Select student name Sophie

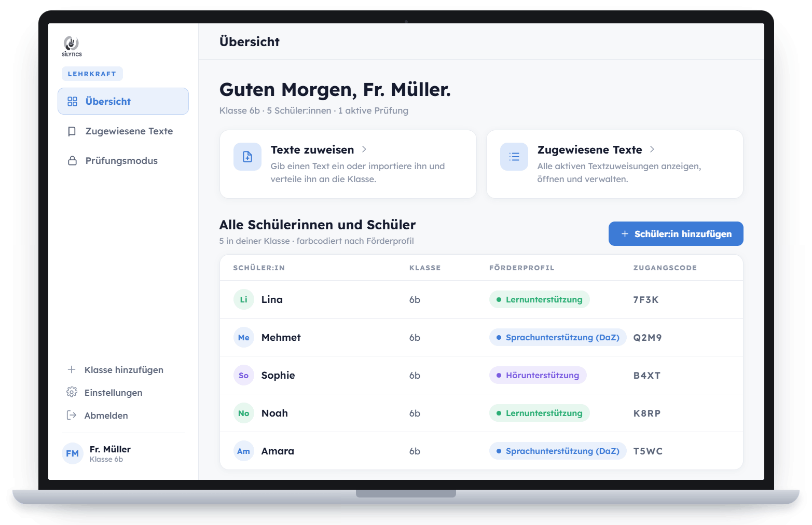278,375
